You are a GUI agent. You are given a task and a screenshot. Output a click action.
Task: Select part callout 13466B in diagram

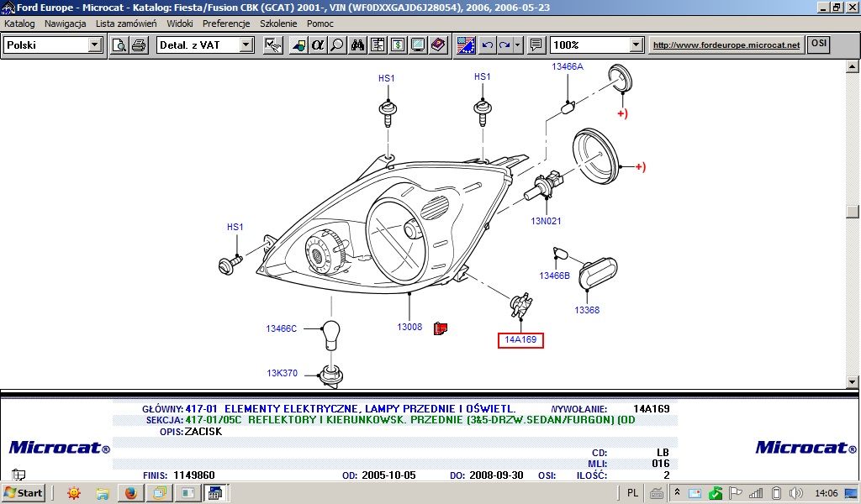point(555,276)
